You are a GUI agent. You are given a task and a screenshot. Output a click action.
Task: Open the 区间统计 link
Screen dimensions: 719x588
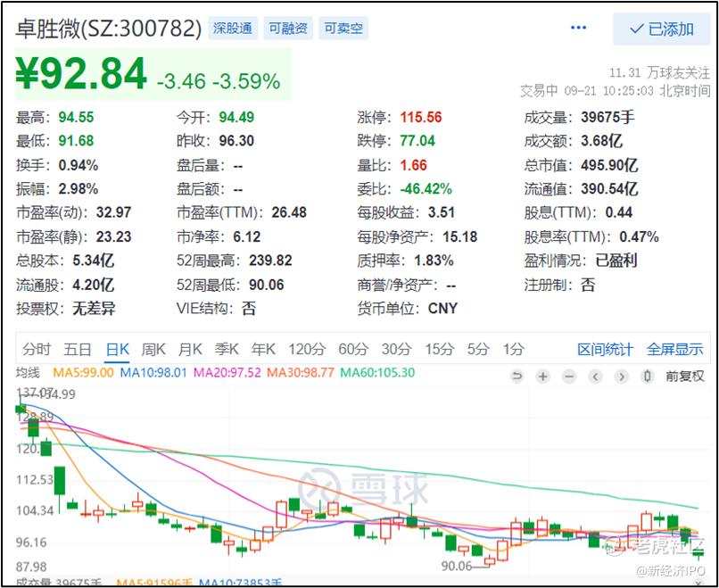coord(605,350)
